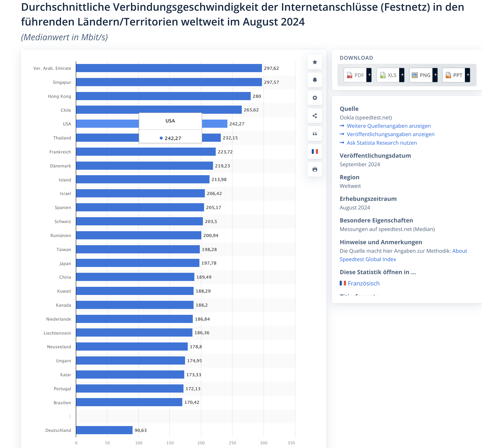482x448 pixels.
Task: Click the Chile bar
Action: click(x=159, y=110)
